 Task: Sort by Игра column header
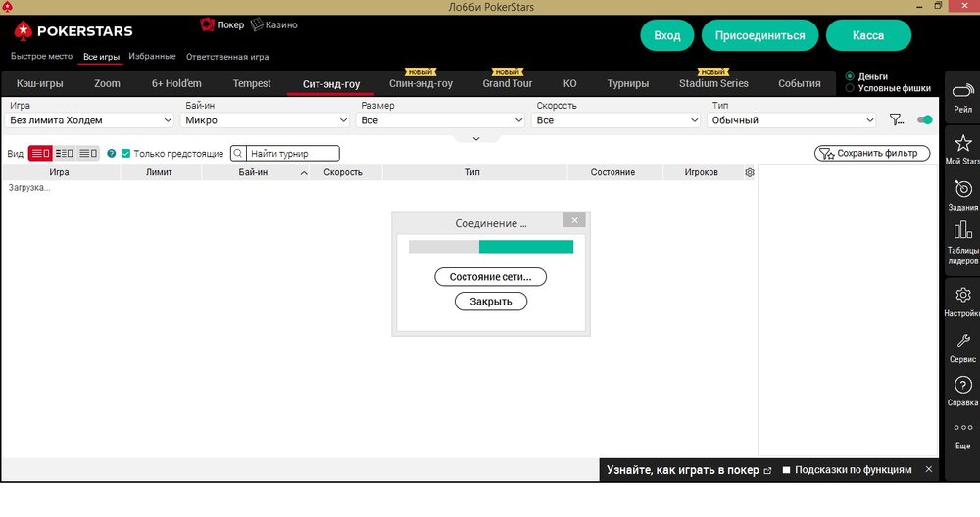click(x=60, y=172)
